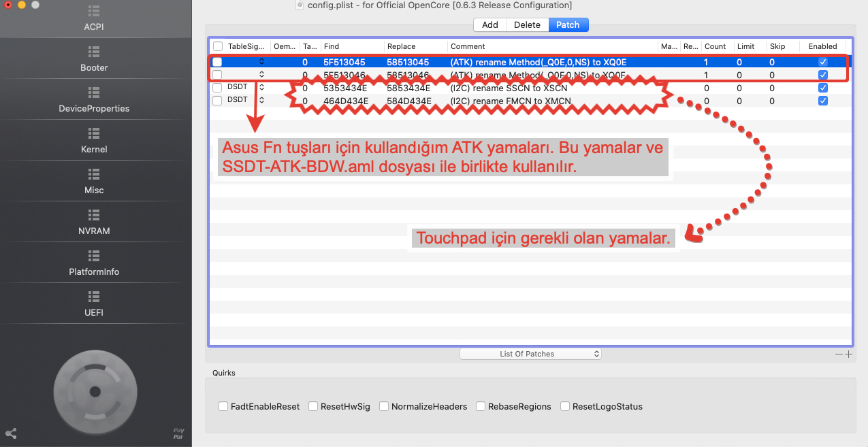
Task: Switch to the Delete tab
Action: click(527, 24)
